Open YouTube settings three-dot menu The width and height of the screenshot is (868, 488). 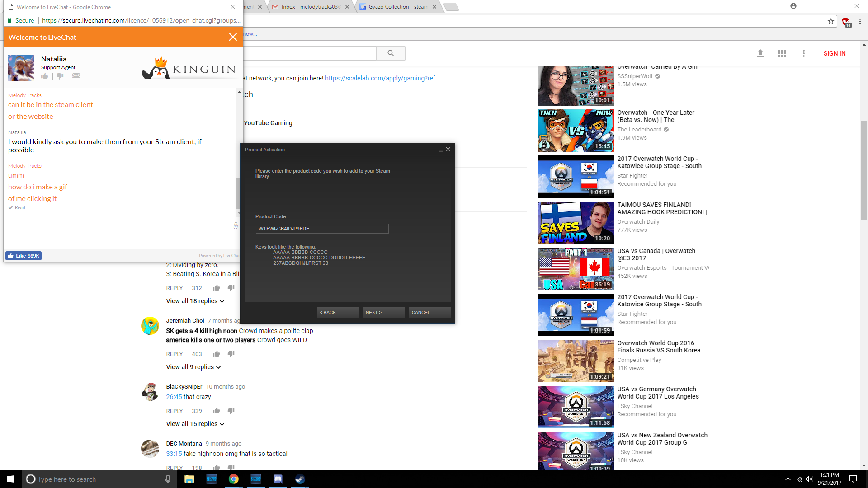click(804, 53)
